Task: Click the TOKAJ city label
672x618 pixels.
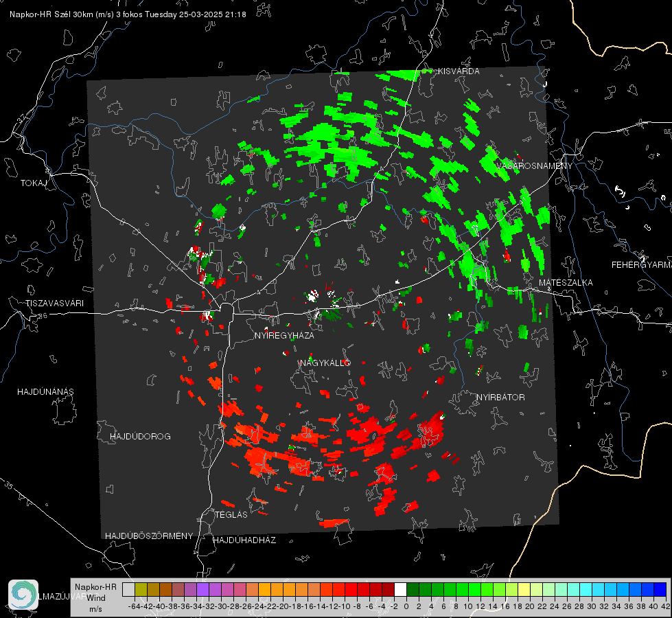Action: (x=34, y=183)
